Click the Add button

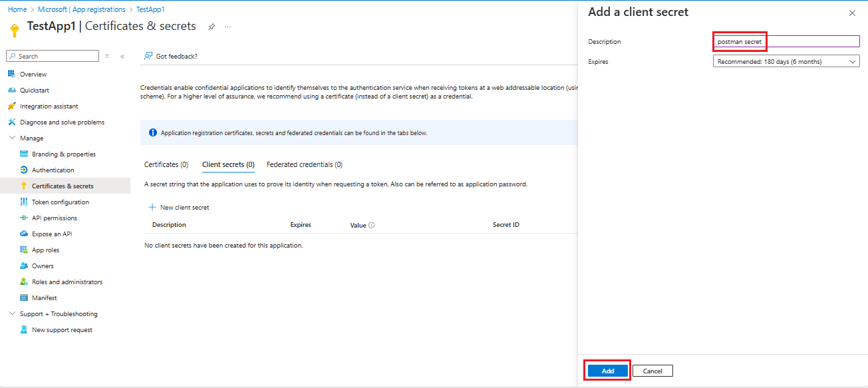pyautogui.click(x=608, y=371)
